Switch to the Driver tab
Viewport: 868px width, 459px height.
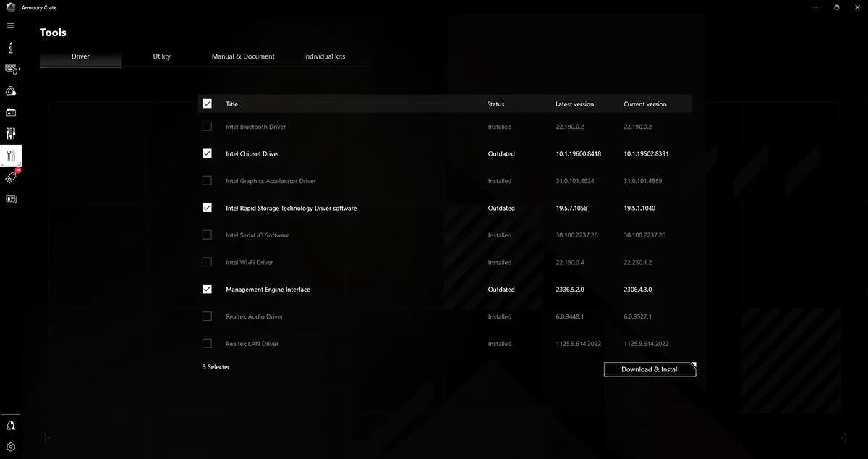click(80, 56)
